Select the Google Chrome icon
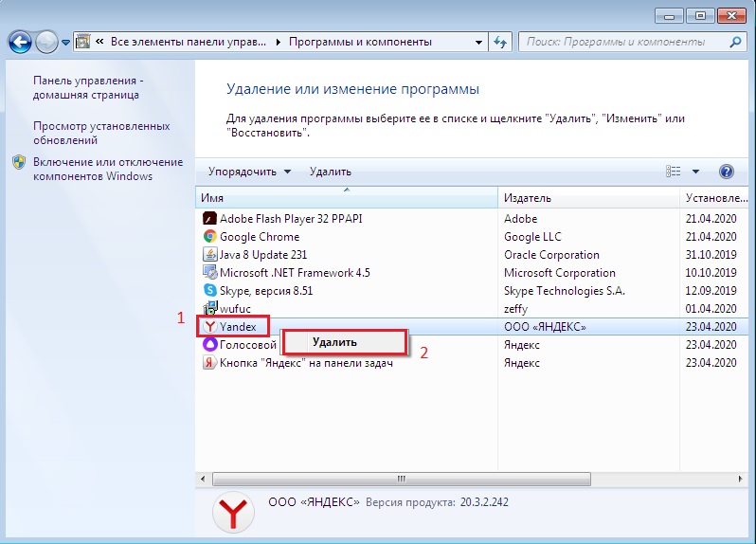756x544 pixels. [x=209, y=236]
